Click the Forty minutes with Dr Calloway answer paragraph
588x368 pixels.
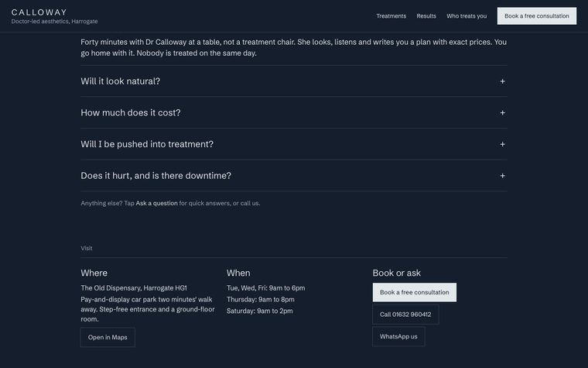pos(294,47)
